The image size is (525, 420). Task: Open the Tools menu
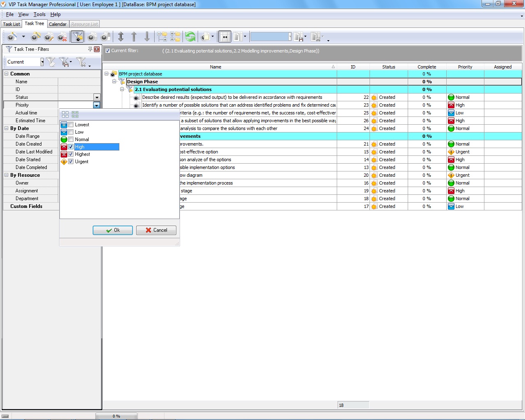pos(39,14)
